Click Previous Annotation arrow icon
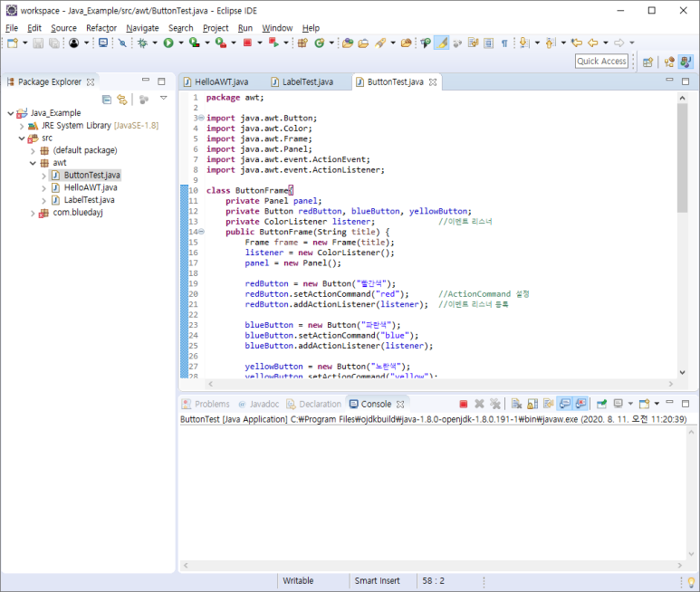This screenshot has height=592, width=700. [551, 43]
